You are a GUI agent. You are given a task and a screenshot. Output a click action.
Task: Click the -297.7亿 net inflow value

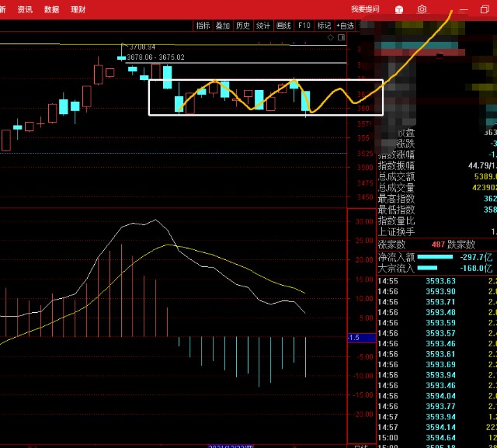(x=476, y=257)
